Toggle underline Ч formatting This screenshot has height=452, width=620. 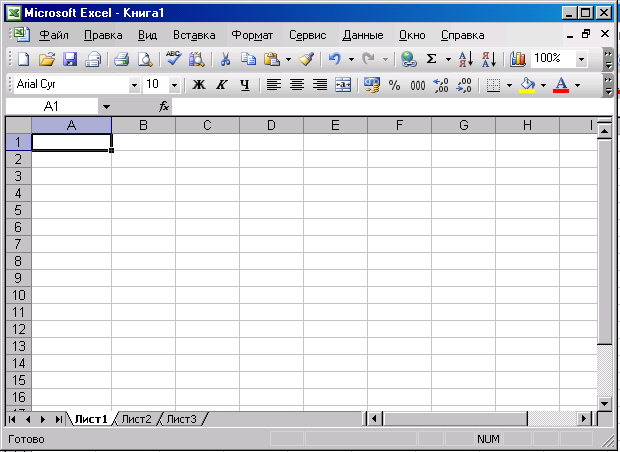point(245,85)
